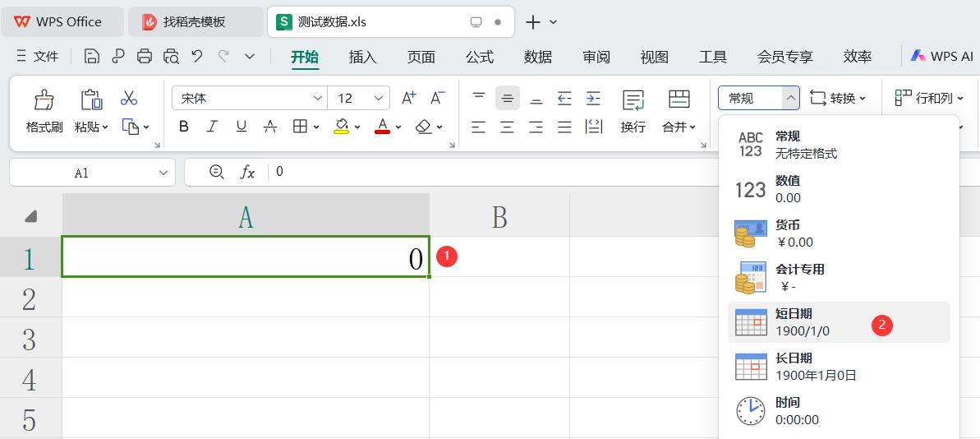The image size is (980, 439).
Task: Align text right horizontally
Action: click(536, 127)
